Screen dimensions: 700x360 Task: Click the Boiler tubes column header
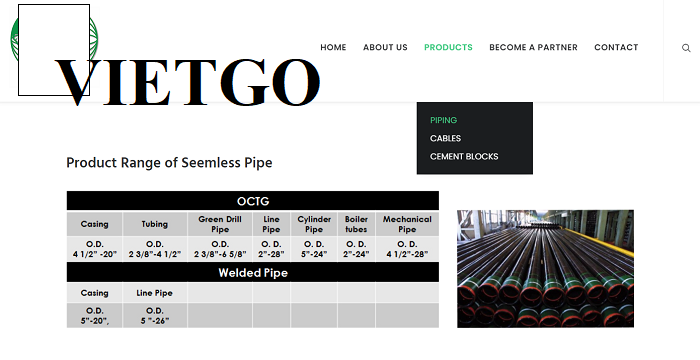pos(356,224)
